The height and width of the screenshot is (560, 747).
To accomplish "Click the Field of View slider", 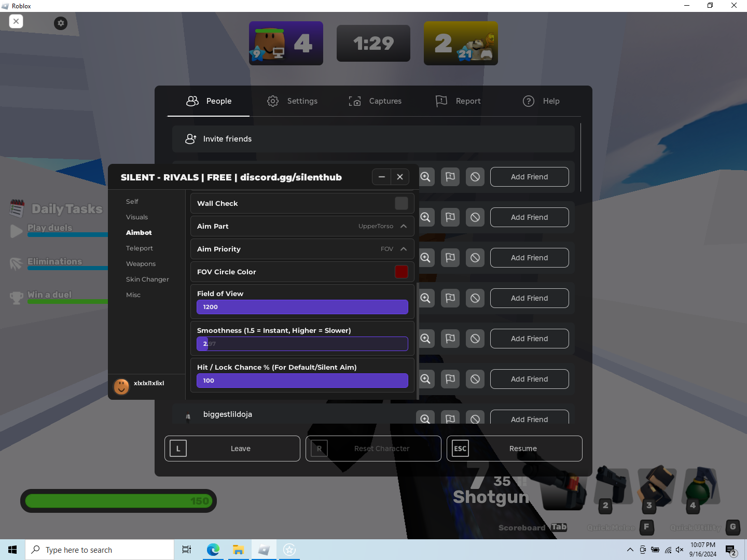I will click(302, 307).
